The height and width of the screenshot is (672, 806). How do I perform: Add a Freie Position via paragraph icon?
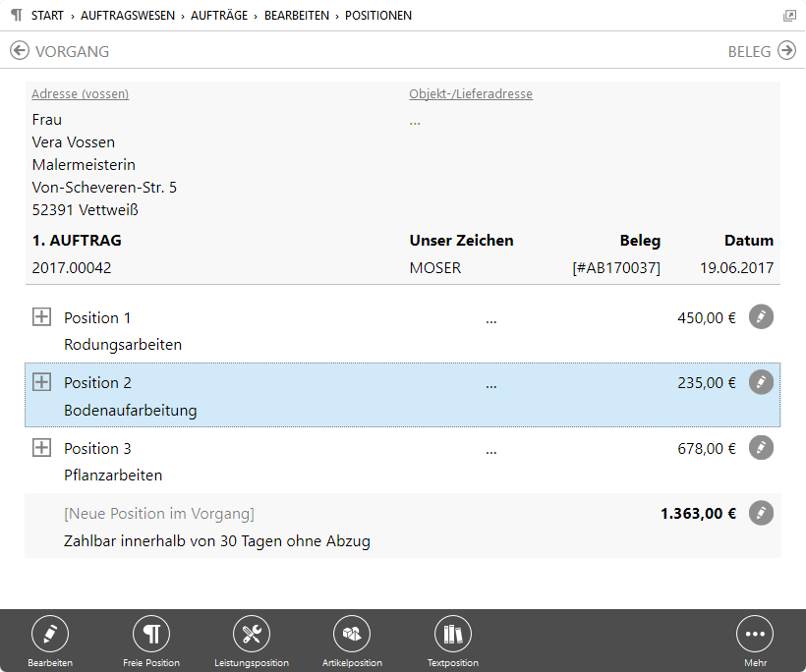(151, 635)
